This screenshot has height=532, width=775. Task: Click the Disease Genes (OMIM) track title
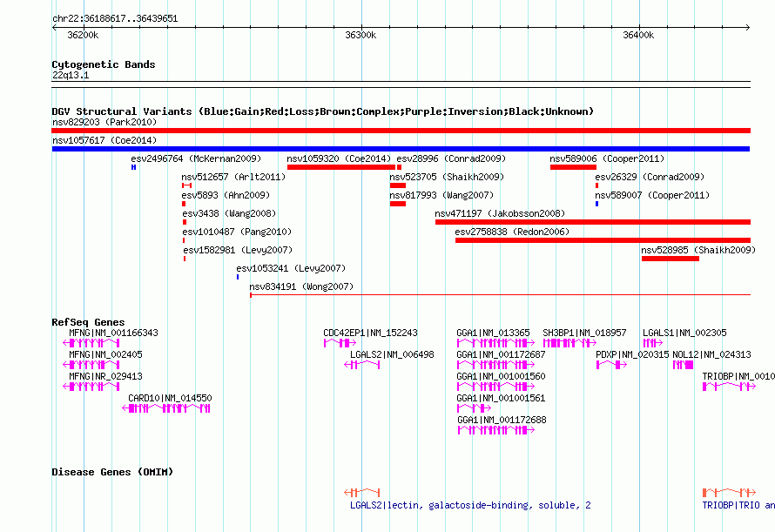[112, 472]
